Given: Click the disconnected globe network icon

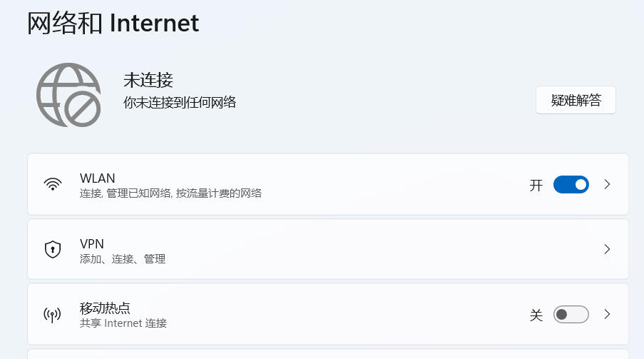Looking at the screenshot, I should point(68,95).
